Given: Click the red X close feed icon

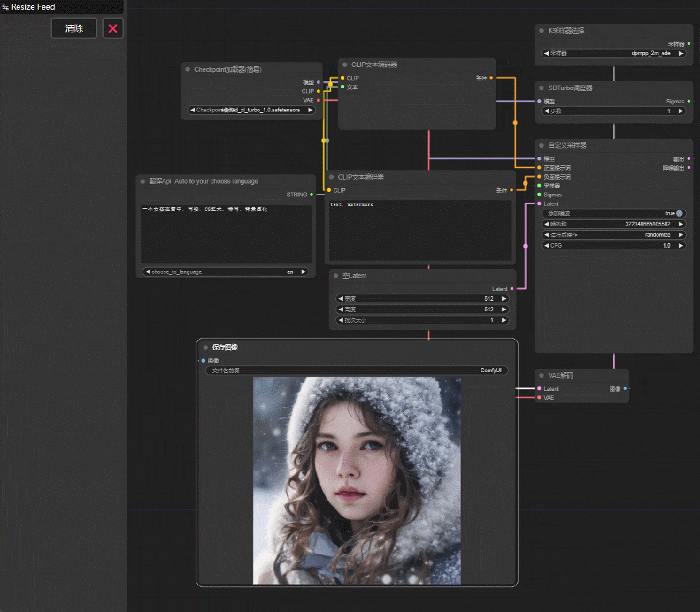Looking at the screenshot, I should pyautogui.click(x=113, y=29).
